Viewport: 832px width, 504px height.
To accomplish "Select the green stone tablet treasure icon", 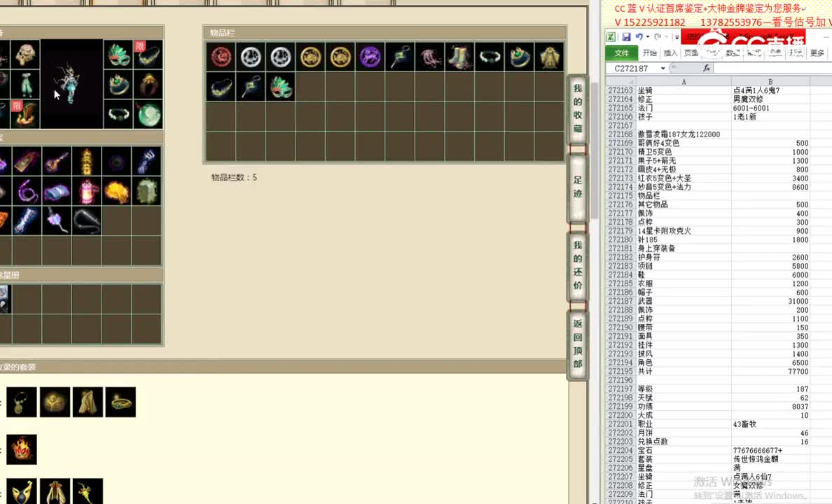I will pyautogui.click(x=147, y=192).
